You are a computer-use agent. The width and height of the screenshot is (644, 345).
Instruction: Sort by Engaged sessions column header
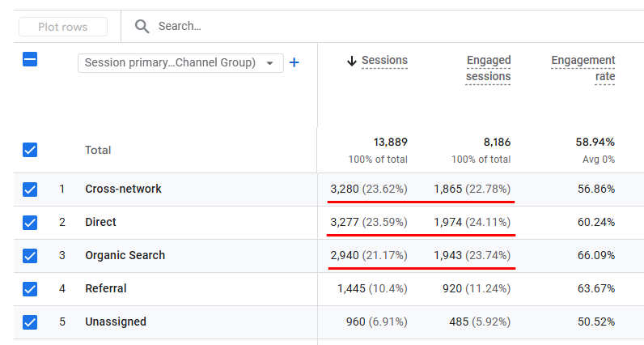click(488, 69)
